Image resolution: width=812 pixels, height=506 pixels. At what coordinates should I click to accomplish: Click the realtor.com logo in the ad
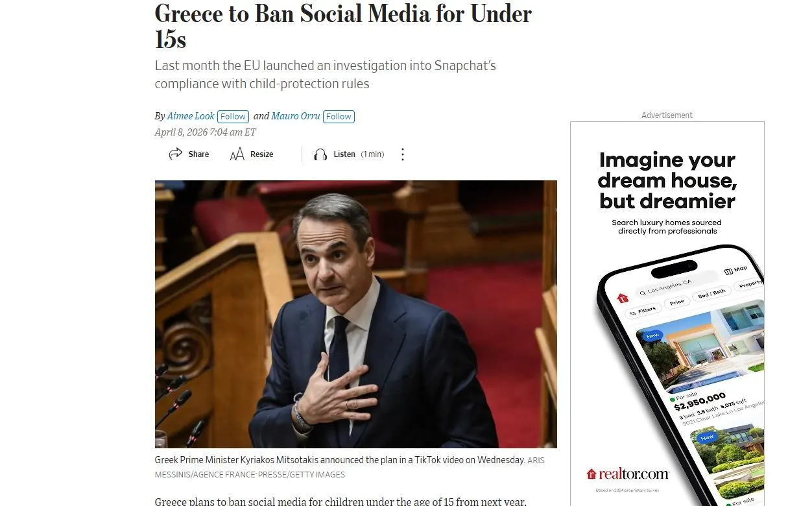click(627, 474)
